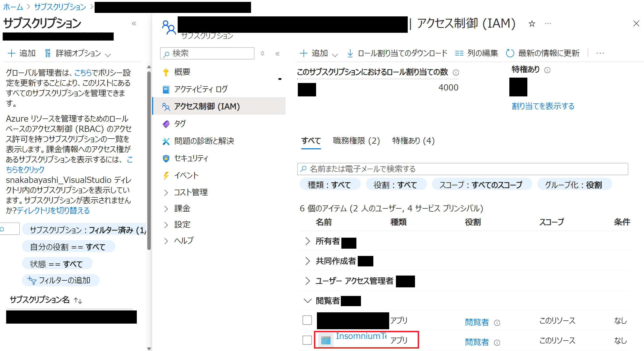
Task: Open 概要 with the key icon
Action: coord(182,72)
